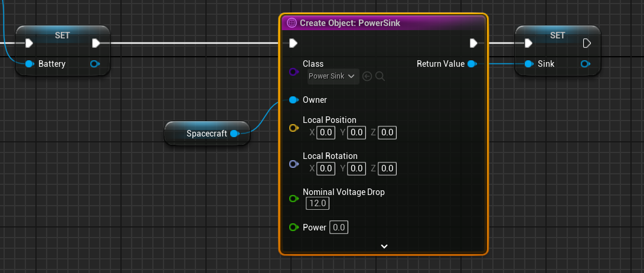Expand the Create Object node's hidden pins
644x273 pixels.
click(384, 246)
